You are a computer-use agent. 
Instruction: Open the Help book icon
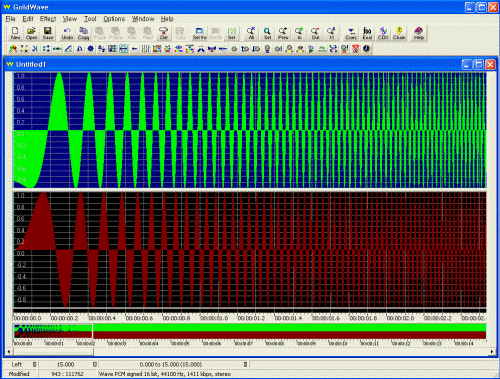419,33
